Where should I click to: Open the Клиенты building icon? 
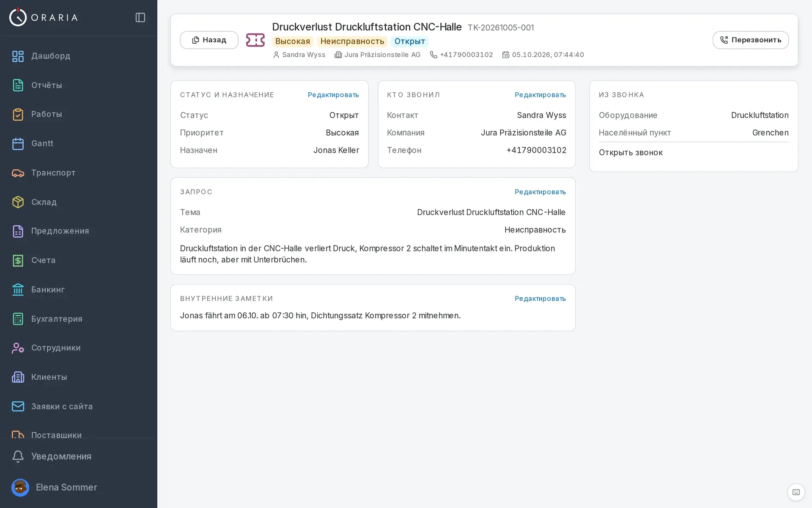coord(18,377)
